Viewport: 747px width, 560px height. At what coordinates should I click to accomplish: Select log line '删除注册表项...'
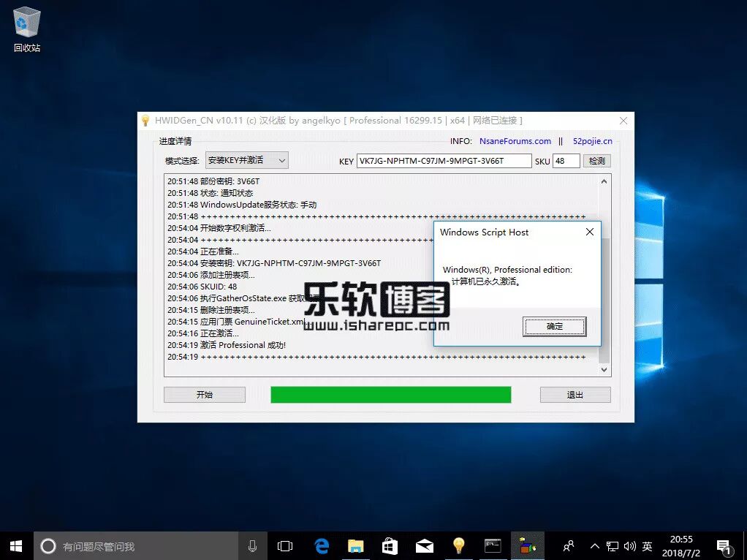(227, 310)
